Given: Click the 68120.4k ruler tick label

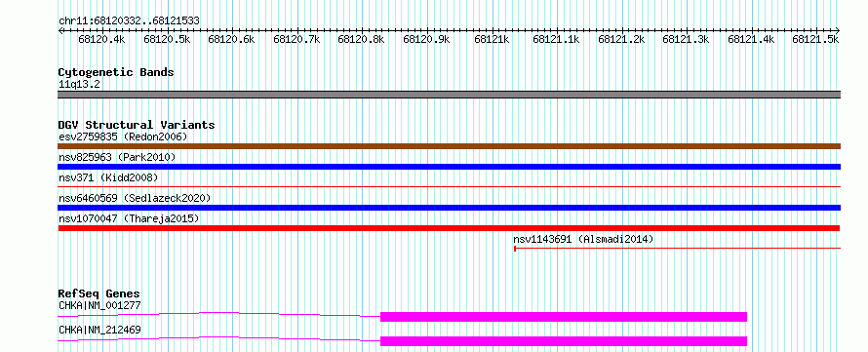Looking at the screenshot, I should tap(101, 39).
